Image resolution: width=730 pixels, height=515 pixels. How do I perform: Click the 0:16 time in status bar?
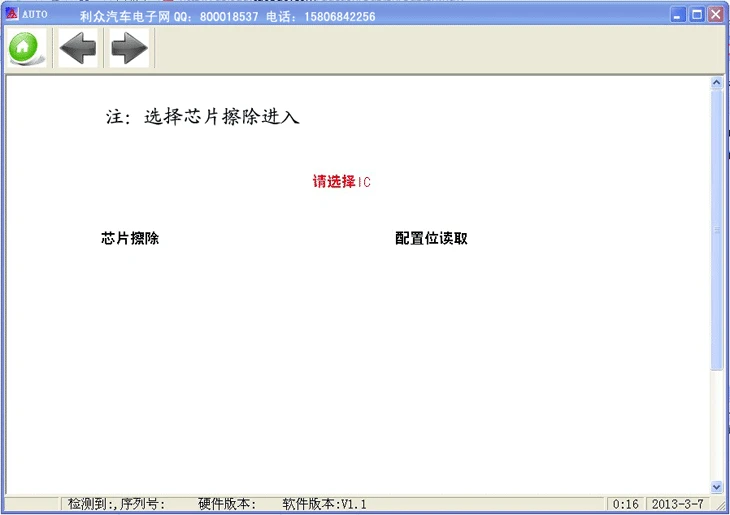tap(625, 504)
